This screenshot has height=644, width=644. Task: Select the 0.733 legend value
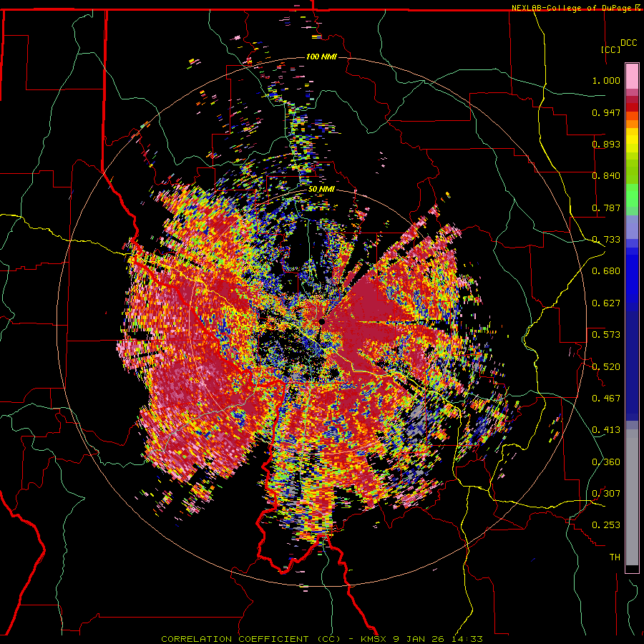pos(606,240)
